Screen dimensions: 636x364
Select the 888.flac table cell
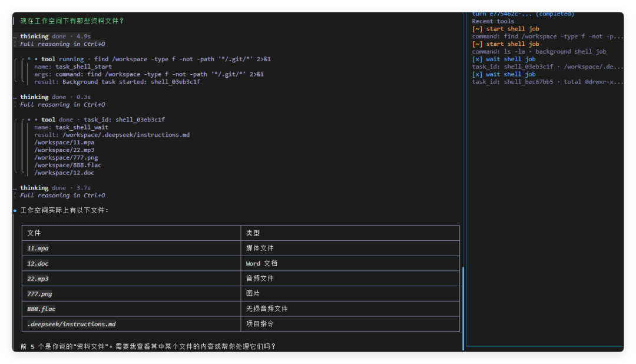coord(131,309)
